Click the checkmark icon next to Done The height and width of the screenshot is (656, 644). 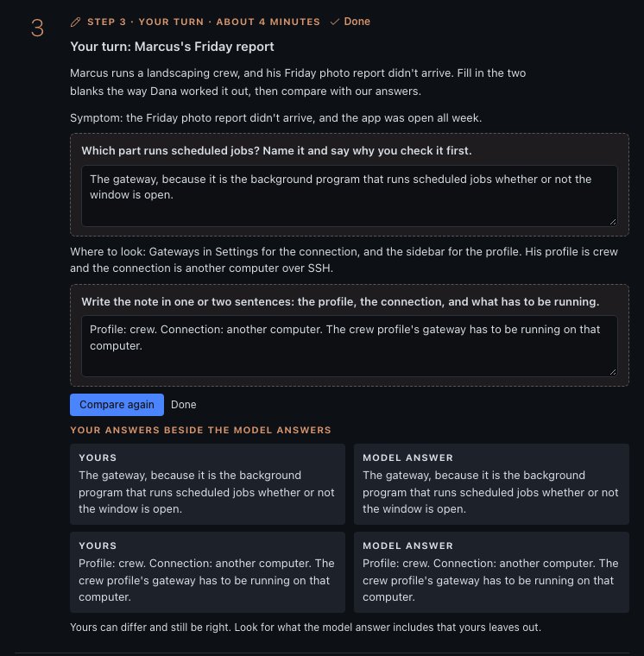coord(334,22)
